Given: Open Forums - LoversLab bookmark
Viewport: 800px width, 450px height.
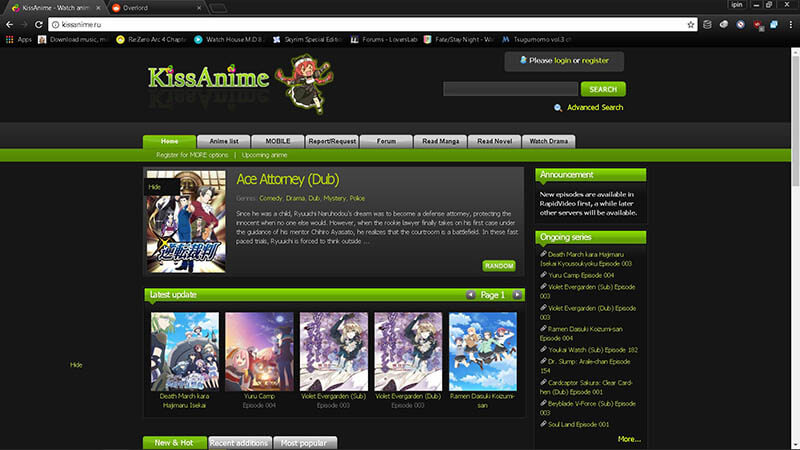Looking at the screenshot, I should click(384, 39).
